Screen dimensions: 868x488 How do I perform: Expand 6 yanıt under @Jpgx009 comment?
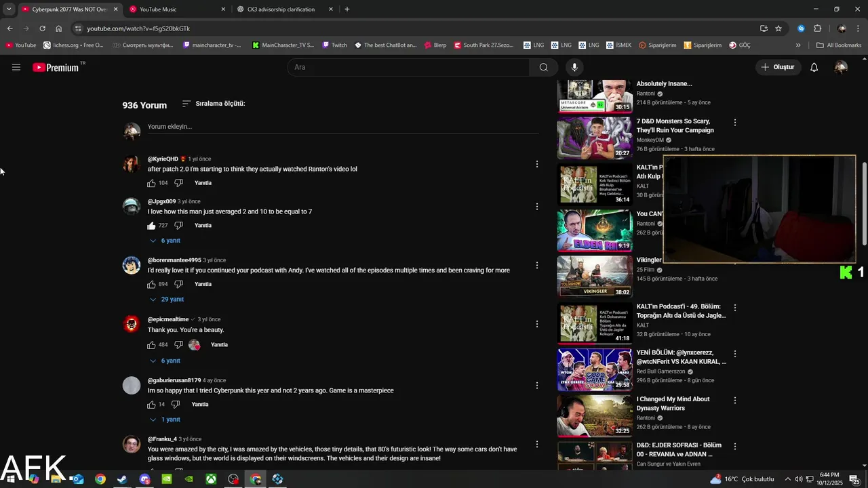[165, 241]
